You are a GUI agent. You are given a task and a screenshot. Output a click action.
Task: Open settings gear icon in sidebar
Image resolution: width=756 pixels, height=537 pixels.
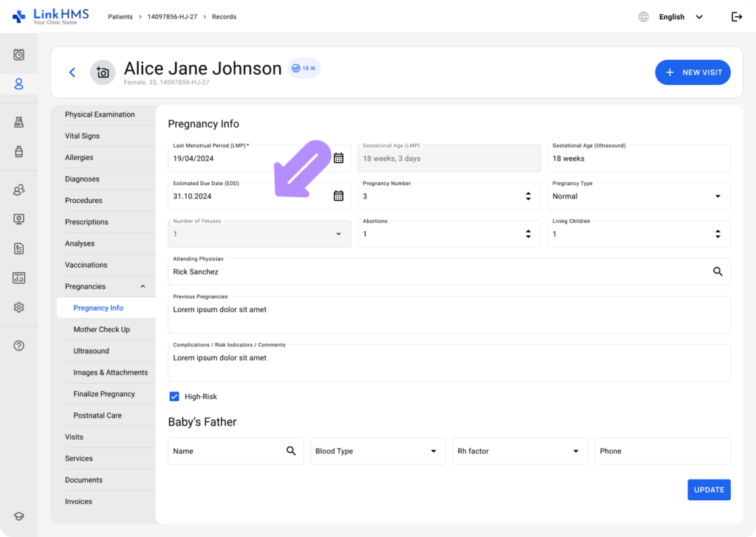click(19, 308)
